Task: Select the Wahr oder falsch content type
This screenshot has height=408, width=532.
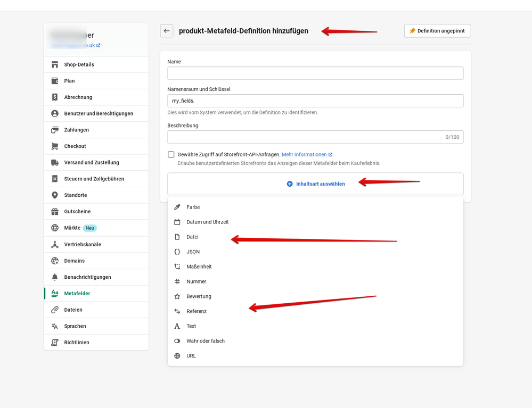Action: [x=206, y=341]
